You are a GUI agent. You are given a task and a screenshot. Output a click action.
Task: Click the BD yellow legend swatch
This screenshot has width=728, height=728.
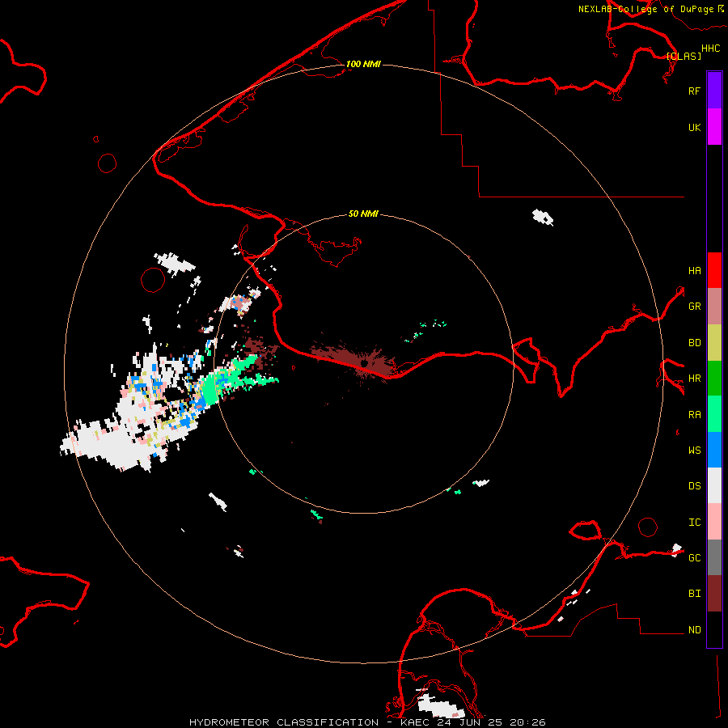click(714, 343)
